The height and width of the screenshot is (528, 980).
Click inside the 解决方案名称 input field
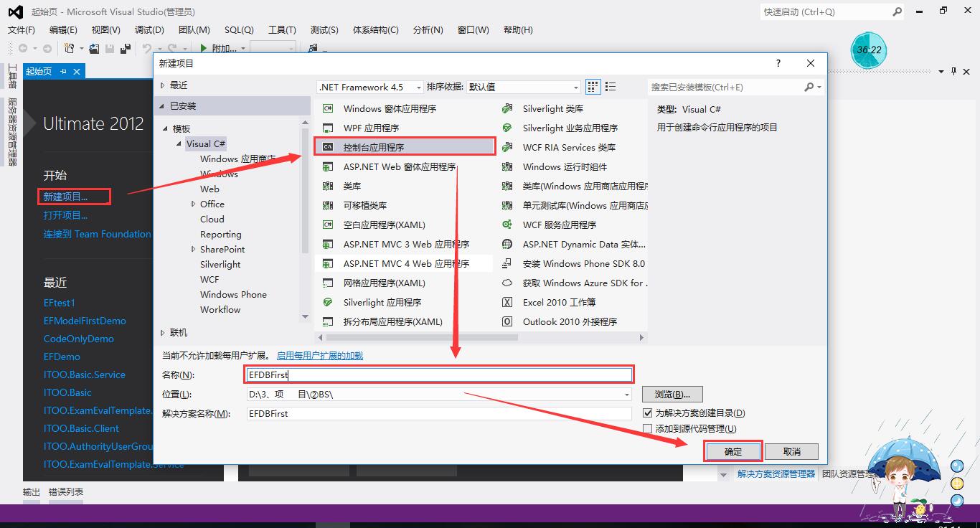(x=439, y=413)
